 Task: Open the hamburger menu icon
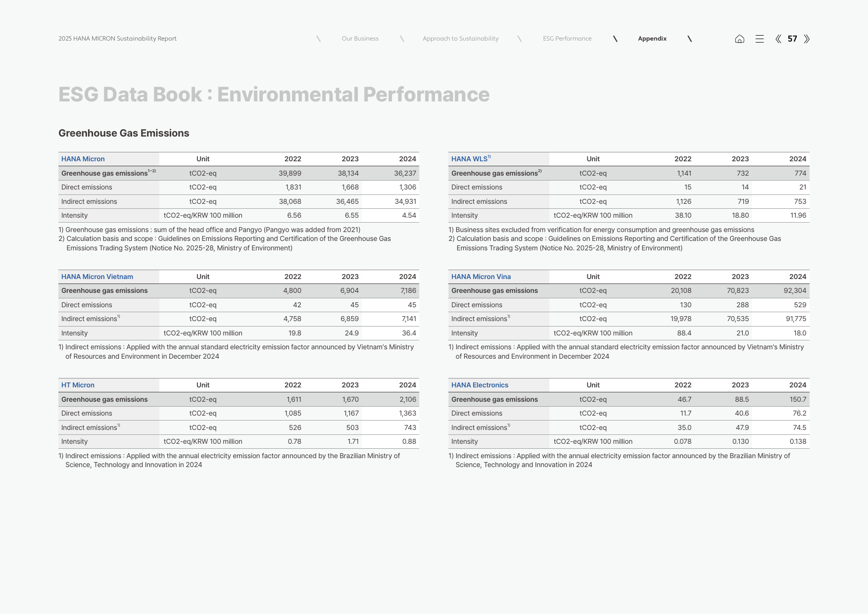760,39
